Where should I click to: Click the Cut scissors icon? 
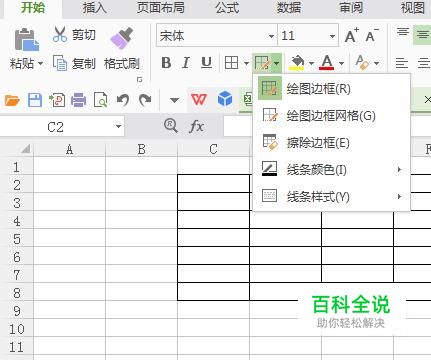click(60, 34)
